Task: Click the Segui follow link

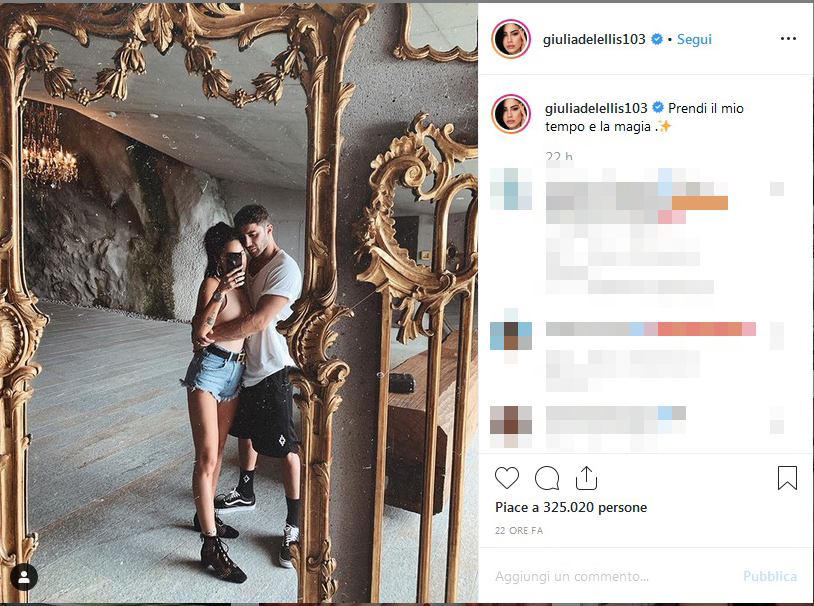Action: coord(694,39)
